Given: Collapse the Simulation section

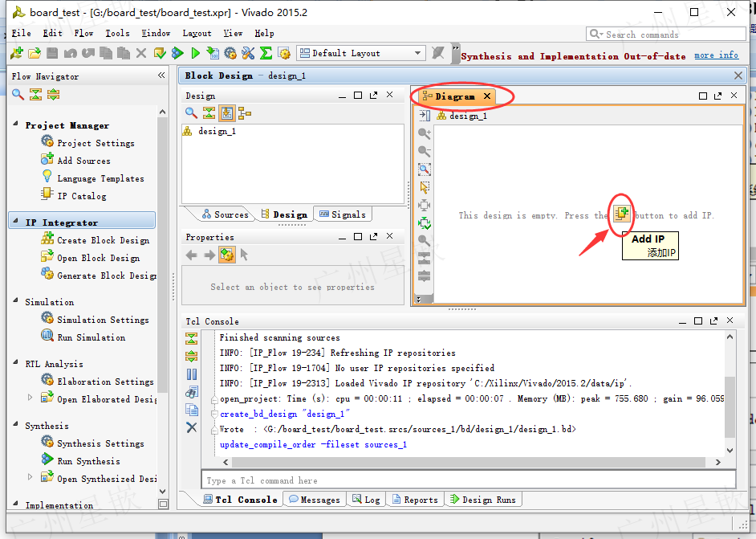Looking at the screenshot, I should [15, 300].
